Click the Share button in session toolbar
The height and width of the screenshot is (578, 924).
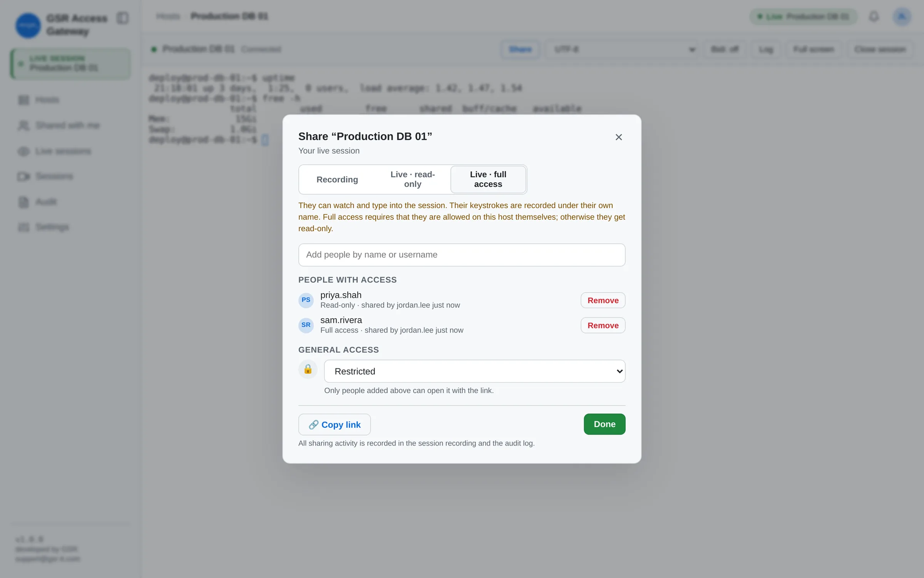click(x=520, y=49)
